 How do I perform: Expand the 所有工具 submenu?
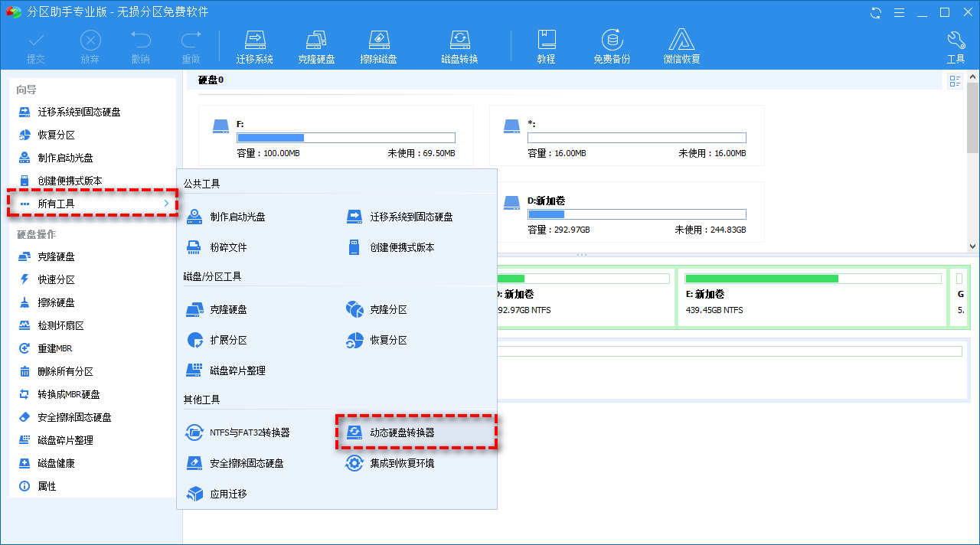coord(92,204)
